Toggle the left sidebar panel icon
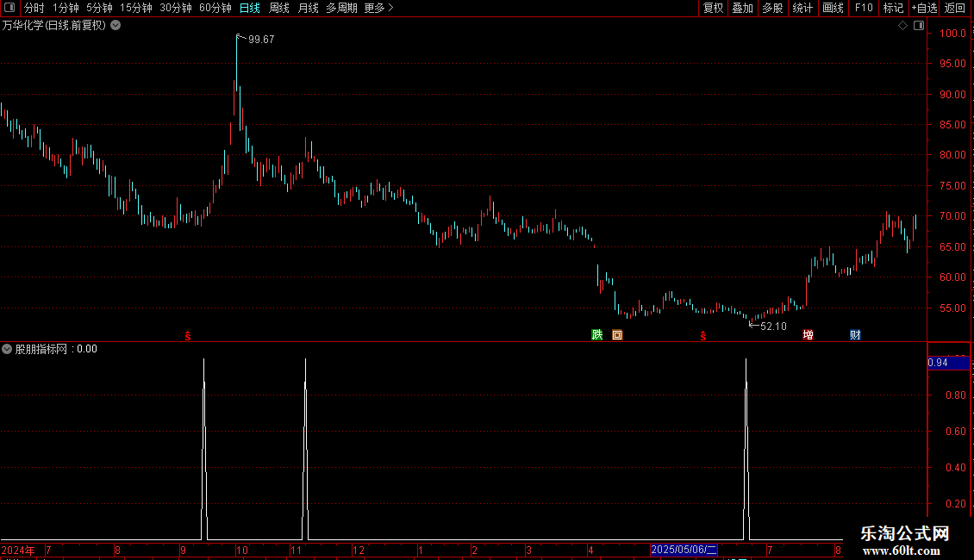 (9, 8)
